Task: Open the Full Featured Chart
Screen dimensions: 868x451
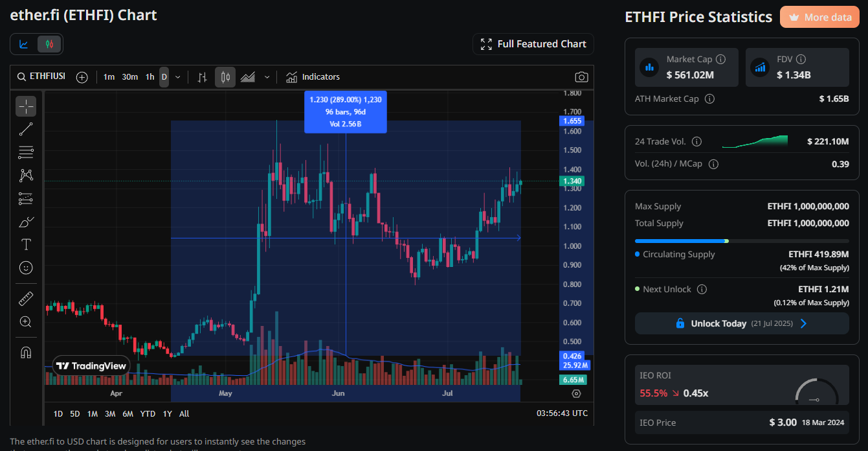Action: [533, 44]
